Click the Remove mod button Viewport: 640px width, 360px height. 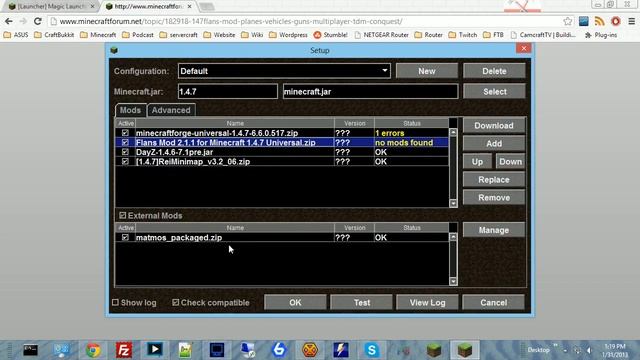[x=494, y=198]
